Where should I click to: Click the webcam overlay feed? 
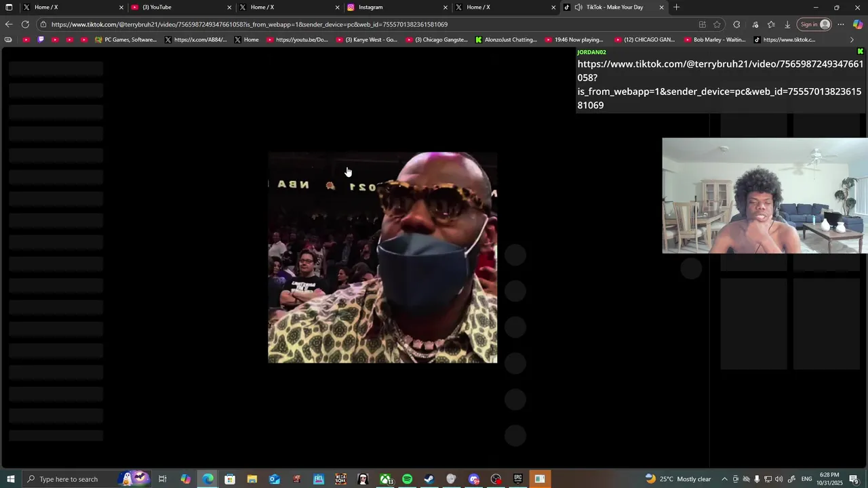[x=765, y=196]
